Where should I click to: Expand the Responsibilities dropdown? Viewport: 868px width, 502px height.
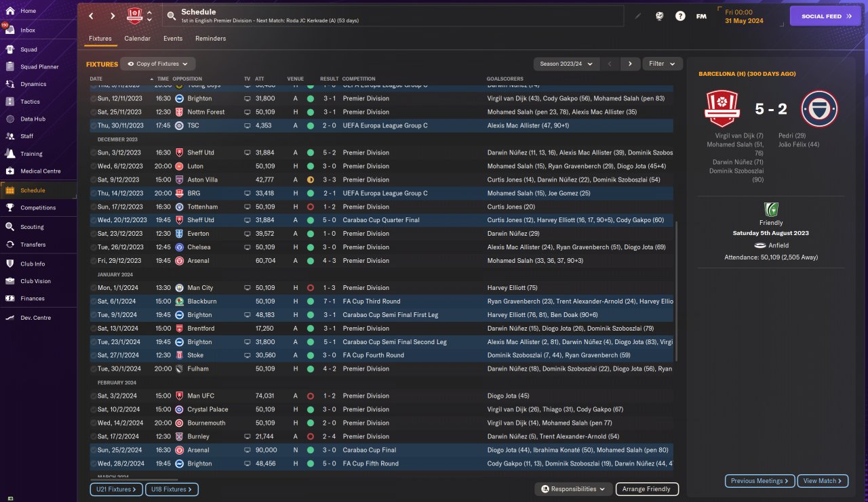[573, 489]
